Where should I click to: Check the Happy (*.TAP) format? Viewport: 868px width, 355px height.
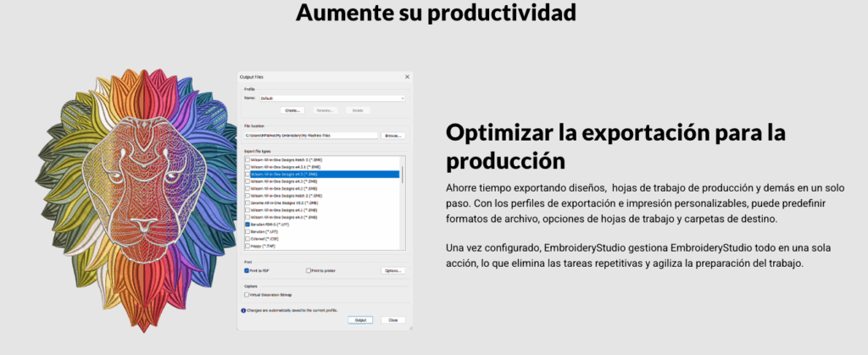248,246
